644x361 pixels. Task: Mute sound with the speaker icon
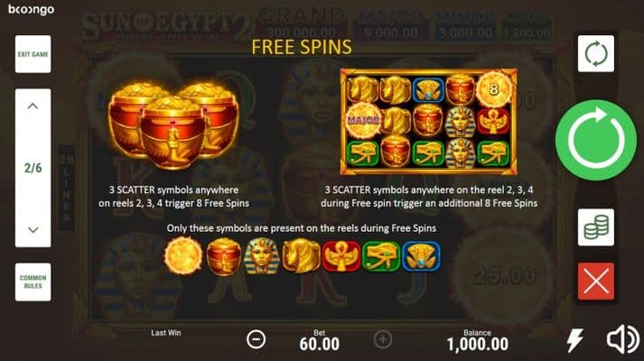coord(622,339)
